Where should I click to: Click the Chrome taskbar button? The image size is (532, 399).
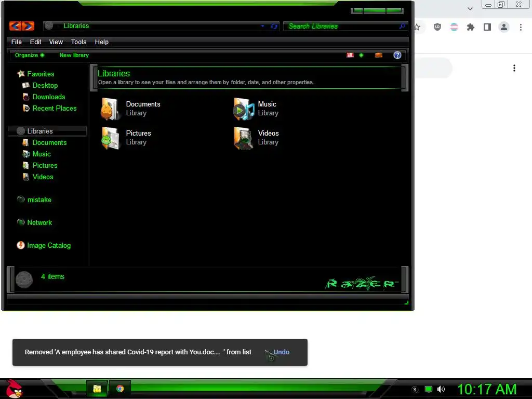click(x=120, y=389)
